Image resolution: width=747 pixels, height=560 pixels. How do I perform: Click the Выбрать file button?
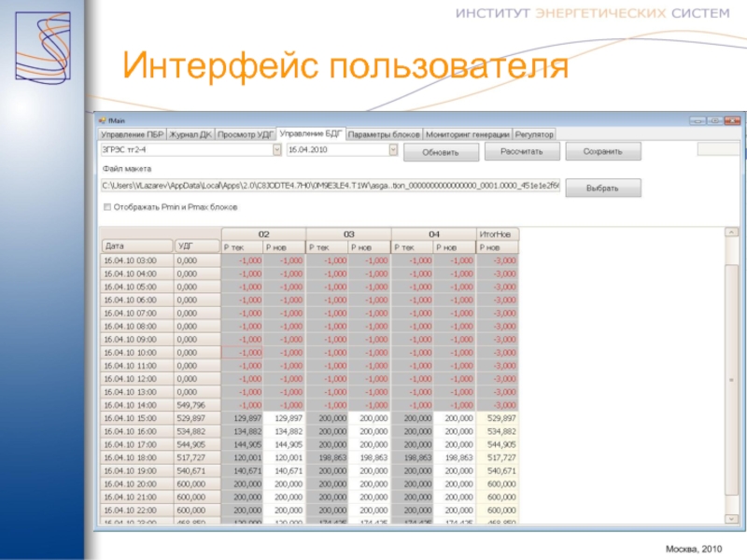point(603,189)
